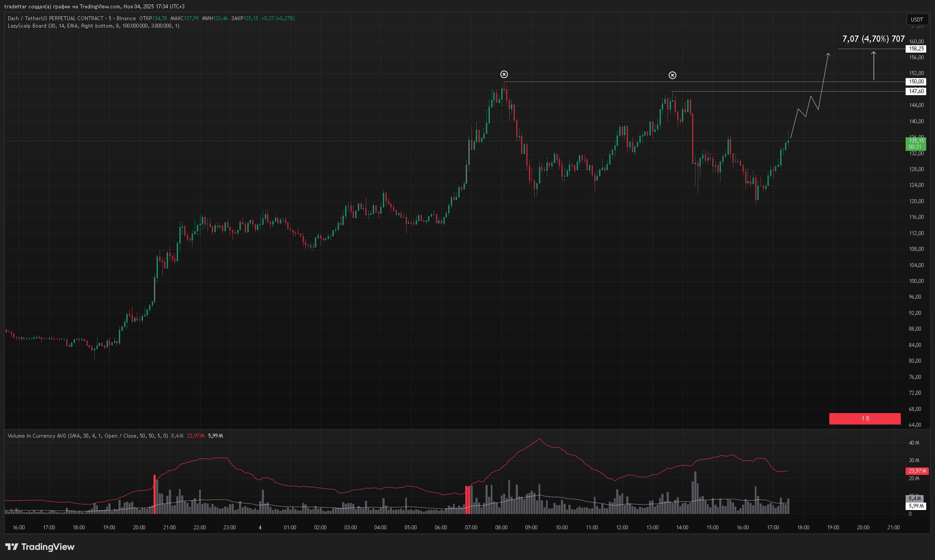Screen dimensions: 935x560
Task: Click the red highlighted volume bar near 07:00
Action: point(467,499)
